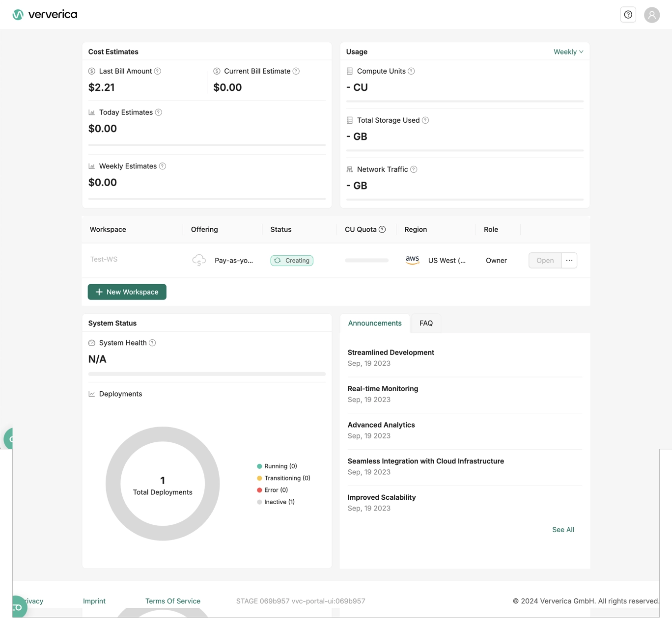This screenshot has width=672, height=621.
Task: Open Seamless Integration with Cloud Infrastructure announcement
Action: 426,461
